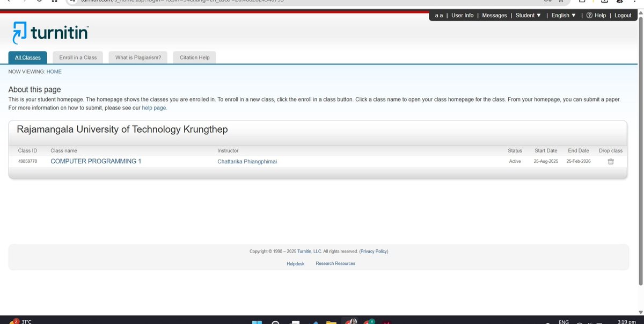Open the 3:19 pm taskbar clock
Screen dimensions: 644x324
click(x=626, y=321)
